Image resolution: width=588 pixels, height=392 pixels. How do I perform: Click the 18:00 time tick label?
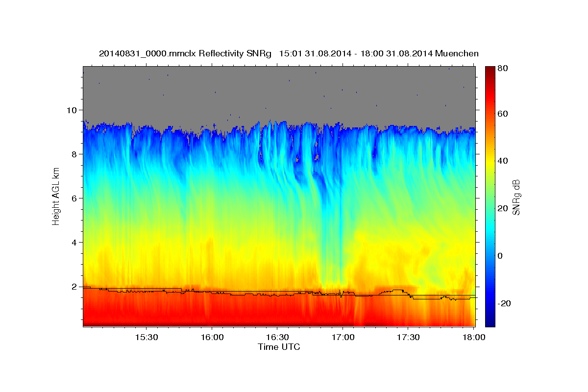coord(473,338)
